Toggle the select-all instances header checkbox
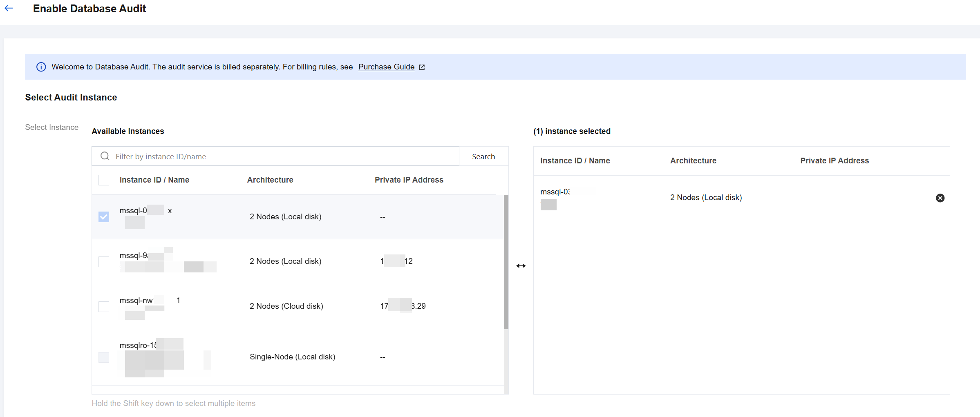 point(104,180)
